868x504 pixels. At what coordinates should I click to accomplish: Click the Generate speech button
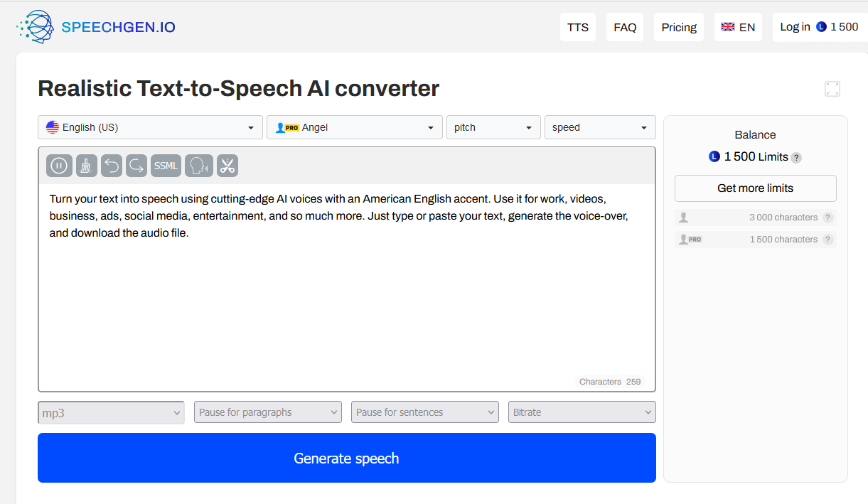pyautogui.click(x=346, y=458)
